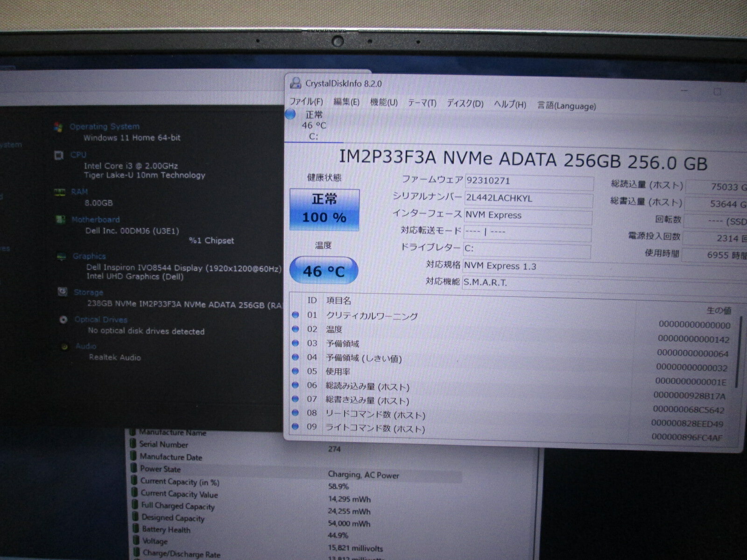Click the interface field NVM Express
This screenshot has width=747, height=560.
[528, 216]
